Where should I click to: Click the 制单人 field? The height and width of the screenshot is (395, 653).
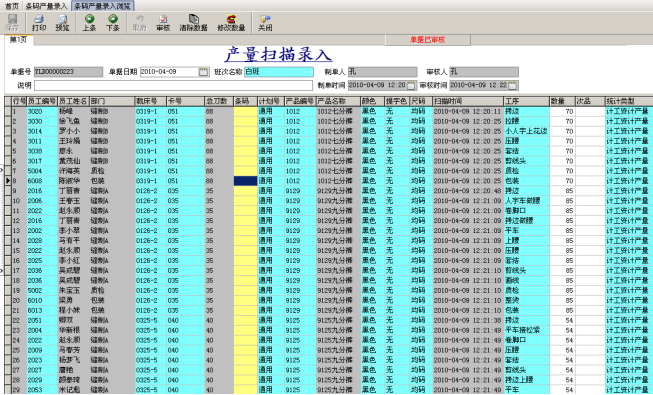pos(382,72)
